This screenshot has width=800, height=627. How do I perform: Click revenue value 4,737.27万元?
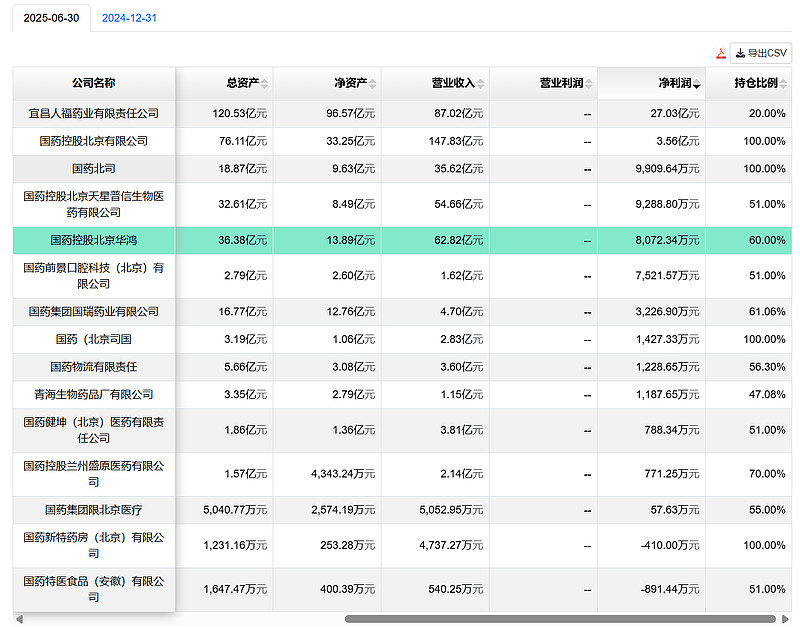(451, 545)
